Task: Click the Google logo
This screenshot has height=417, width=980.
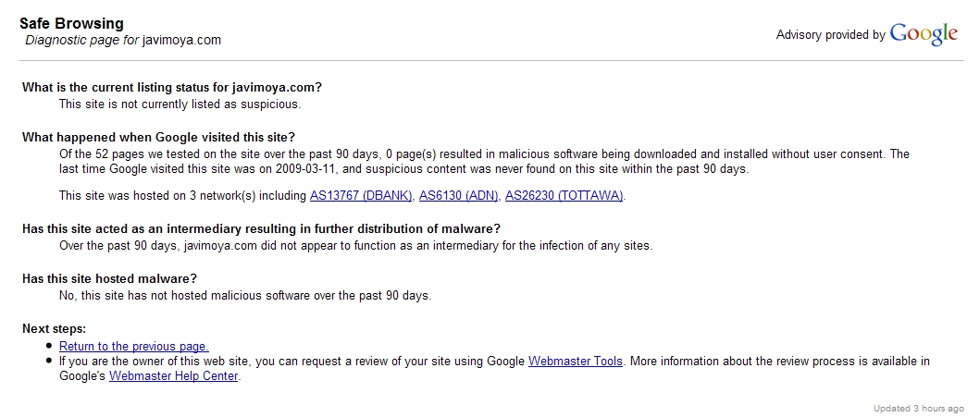Action: click(924, 33)
